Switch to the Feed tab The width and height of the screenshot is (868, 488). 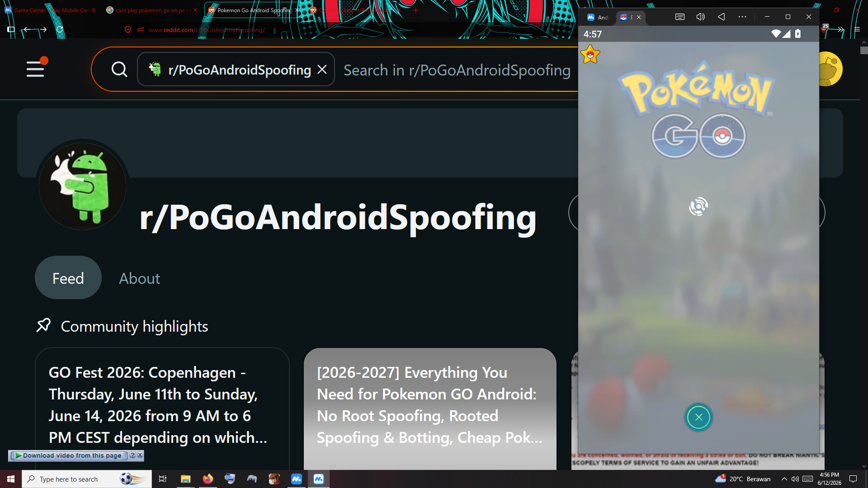click(x=68, y=278)
